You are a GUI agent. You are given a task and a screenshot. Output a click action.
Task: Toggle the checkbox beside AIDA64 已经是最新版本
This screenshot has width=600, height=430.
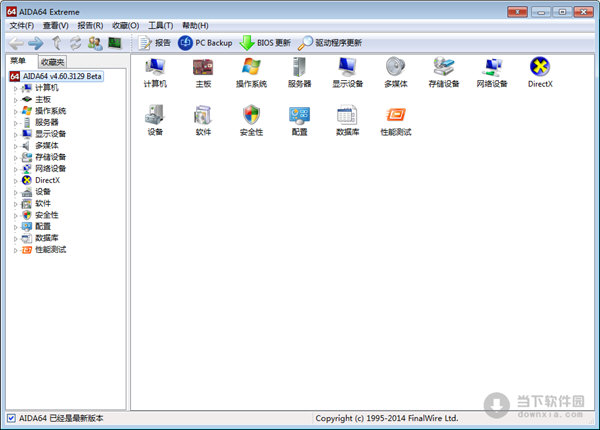[x=11, y=418]
